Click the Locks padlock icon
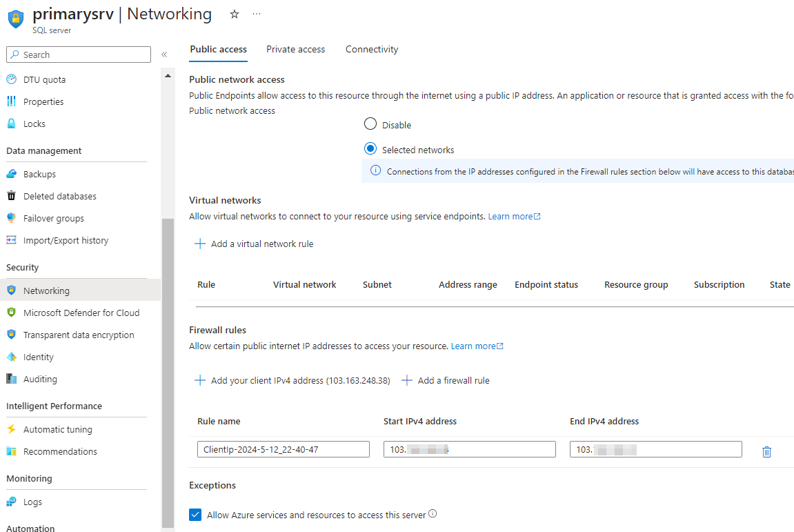 11,124
